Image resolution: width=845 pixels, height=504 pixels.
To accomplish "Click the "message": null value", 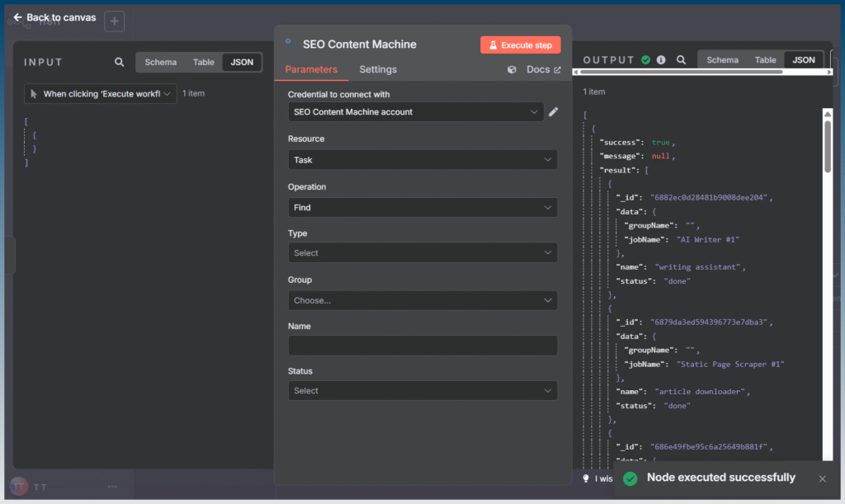I will pyautogui.click(x=660, y=156).
